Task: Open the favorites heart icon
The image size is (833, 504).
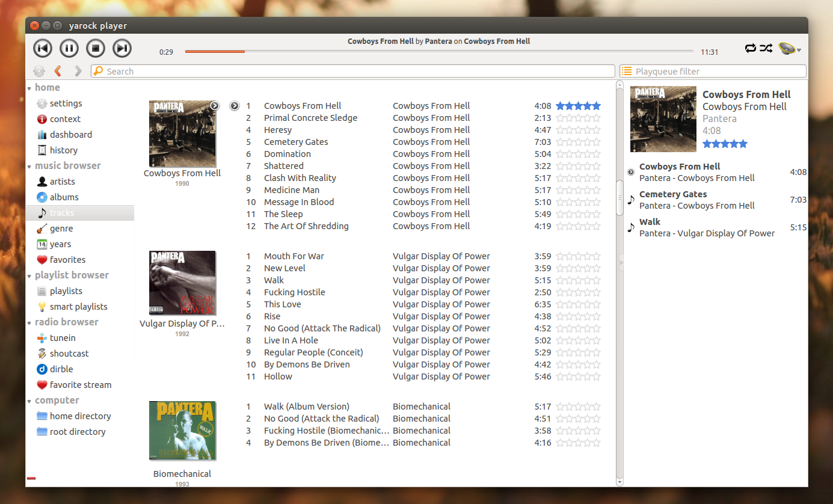Action: click(41, 260)
